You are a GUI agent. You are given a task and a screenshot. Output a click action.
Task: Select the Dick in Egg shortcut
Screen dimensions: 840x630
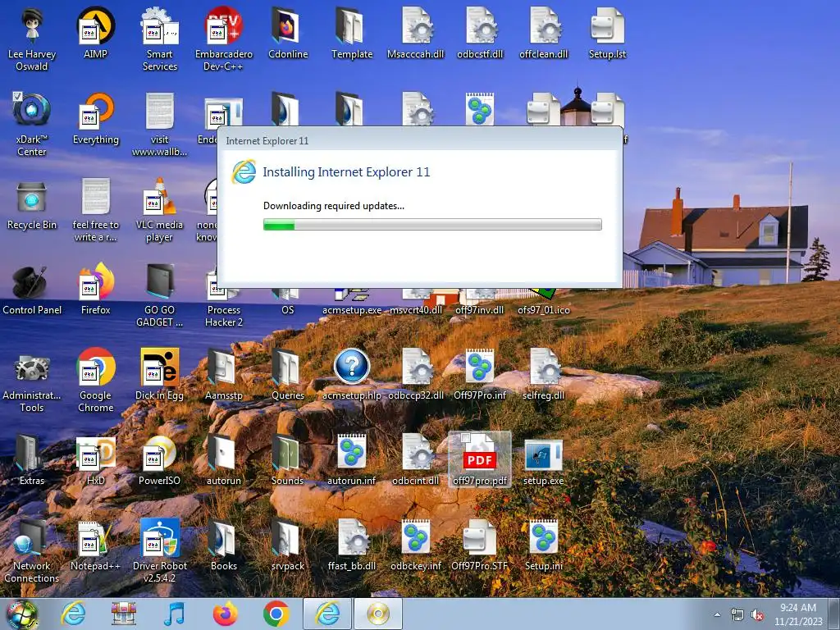click(x=160, y=375)
